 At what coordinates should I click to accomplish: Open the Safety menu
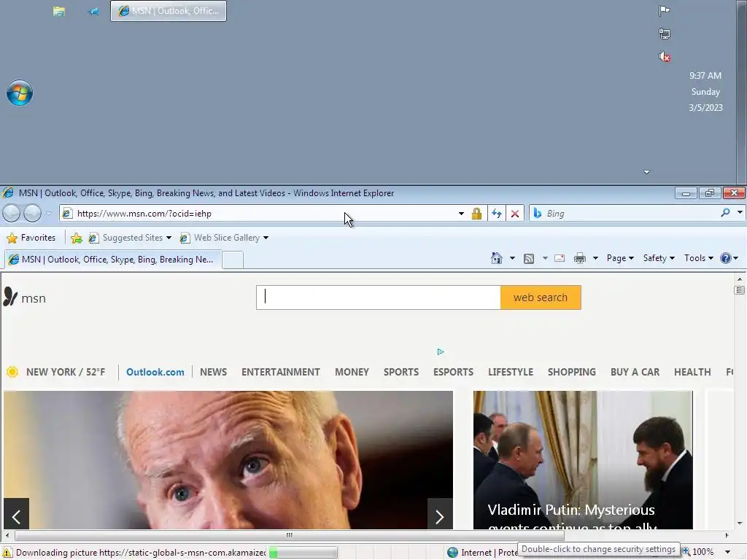pyautogui.click(x=659, y=258)
